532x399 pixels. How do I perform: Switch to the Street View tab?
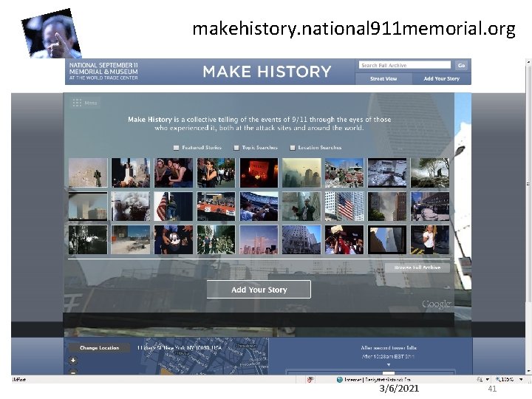pyautogui.click(x=383, y=79)
